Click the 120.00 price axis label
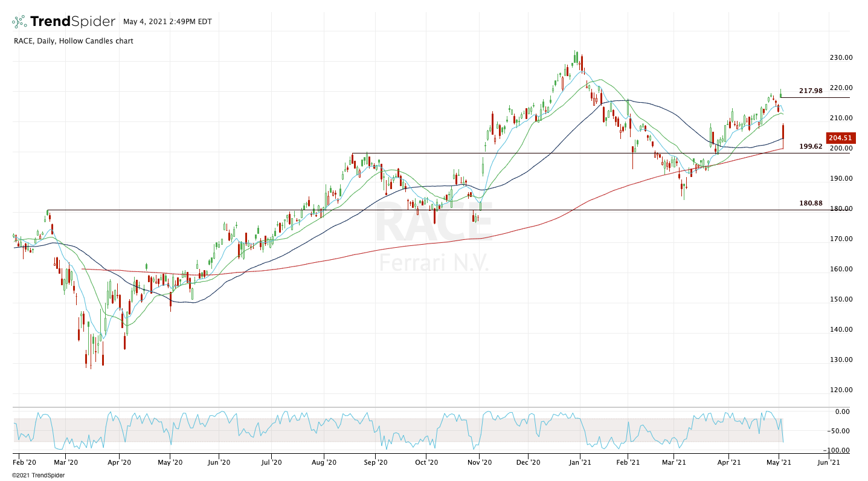 840,390
